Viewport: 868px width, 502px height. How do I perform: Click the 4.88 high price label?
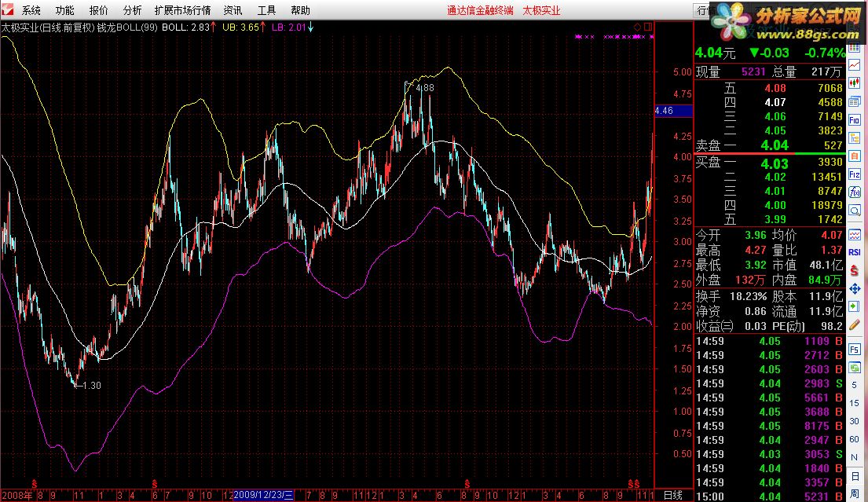425,87
